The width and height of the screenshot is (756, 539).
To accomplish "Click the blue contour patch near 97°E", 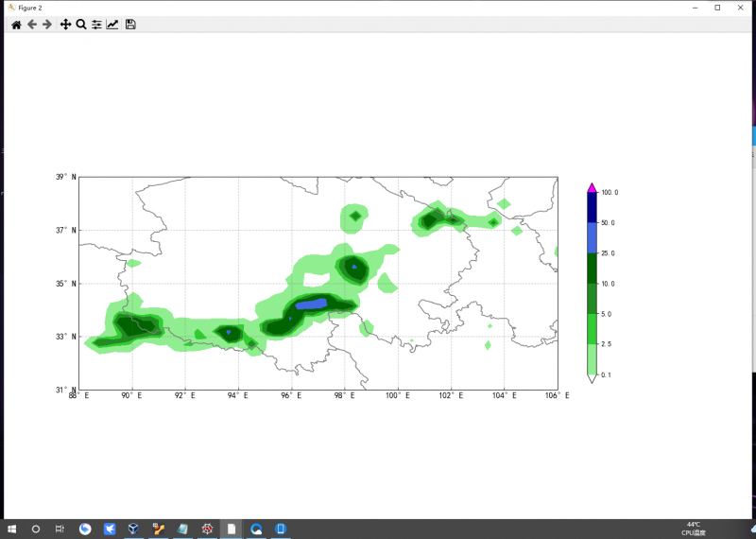I will point(311,304).
